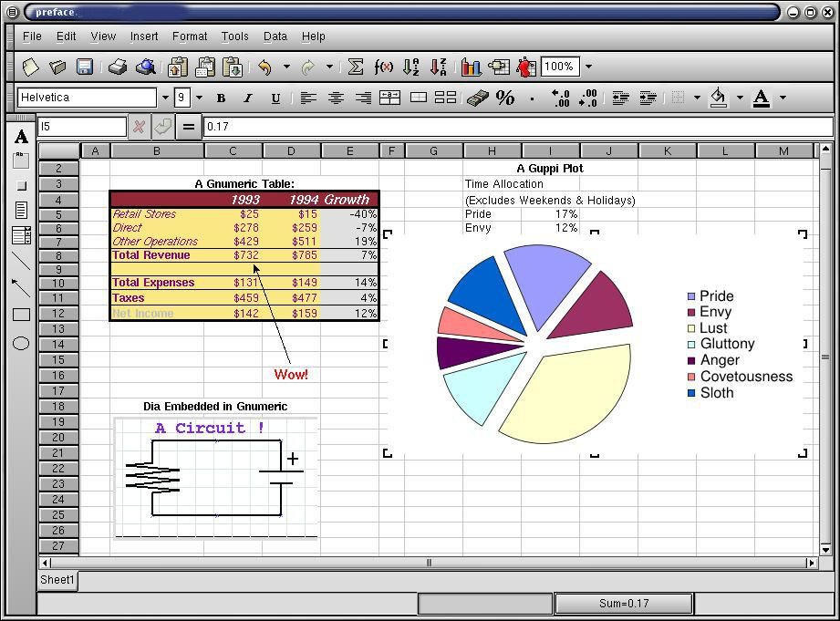Image resolution: width=840 pixels, height=621 pixels.
Task: Sort ascending with the A-Z icon
Action: (411, 67)
